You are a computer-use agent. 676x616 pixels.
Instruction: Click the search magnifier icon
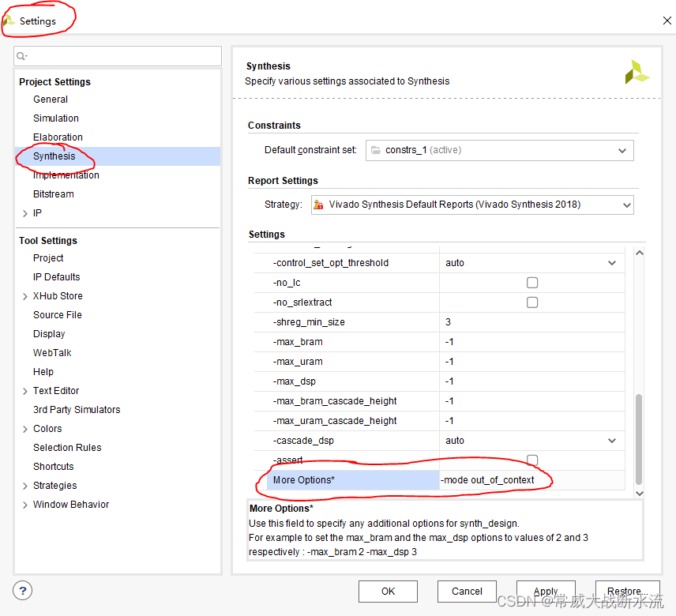[21, 56]
